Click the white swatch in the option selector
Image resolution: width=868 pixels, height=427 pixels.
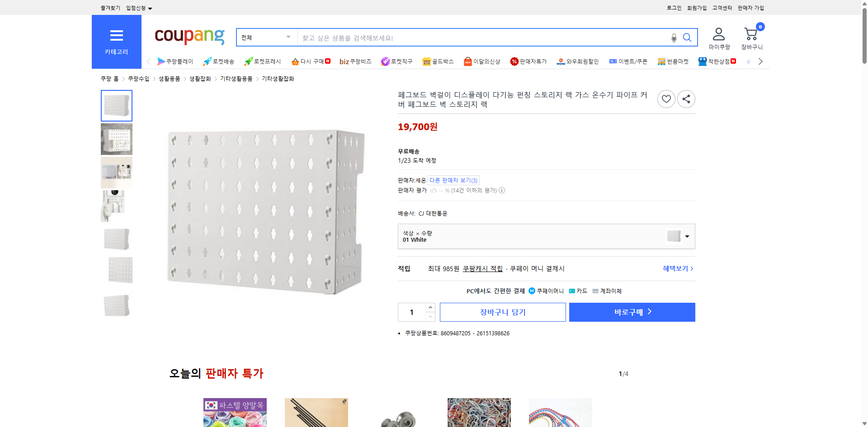674,236
